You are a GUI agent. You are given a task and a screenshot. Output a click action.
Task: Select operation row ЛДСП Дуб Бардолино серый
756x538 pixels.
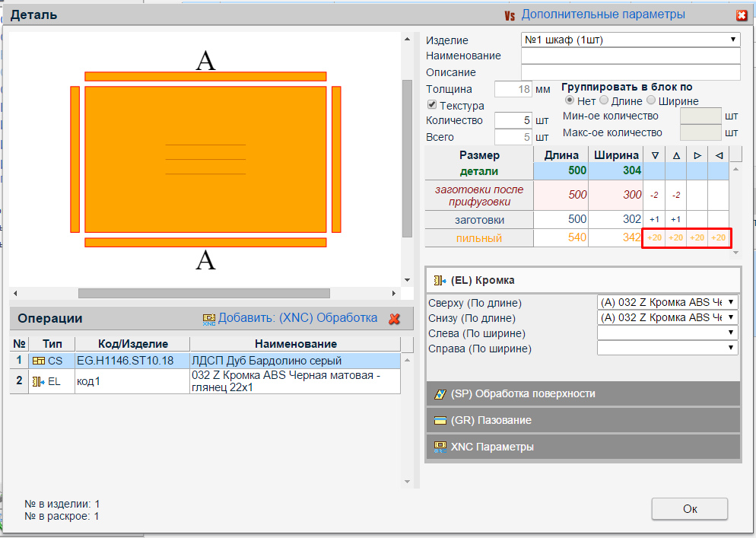click(205, 361)
